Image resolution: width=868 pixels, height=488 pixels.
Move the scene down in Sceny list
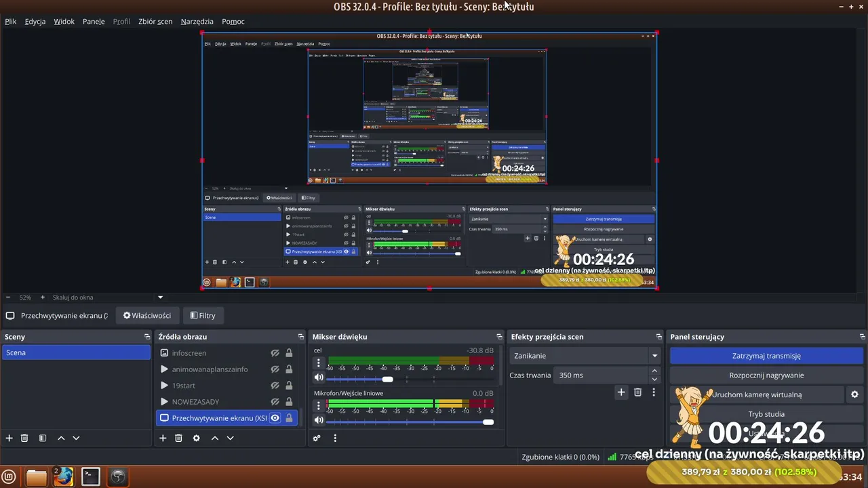tap(76, 438)
